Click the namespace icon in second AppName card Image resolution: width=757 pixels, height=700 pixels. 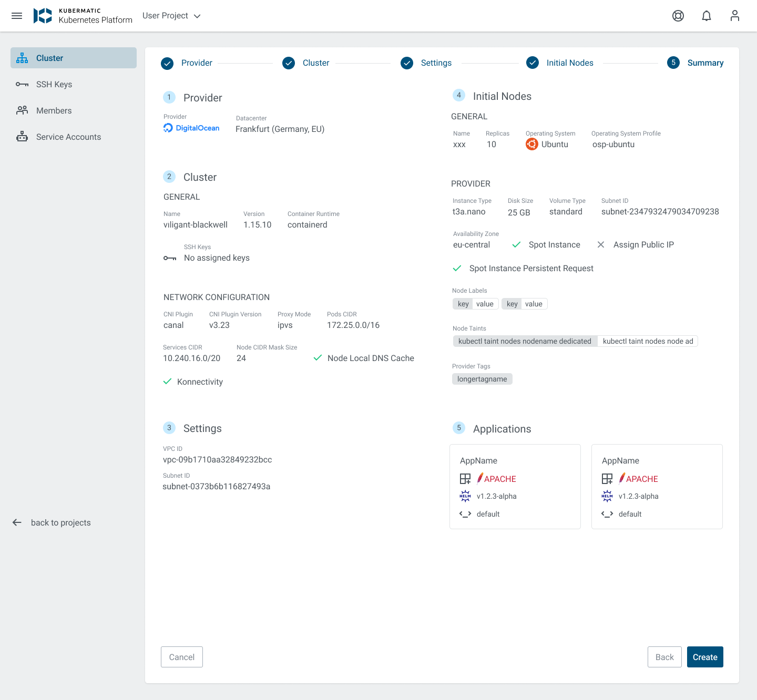pyautogui.click(x=607, y=514)
